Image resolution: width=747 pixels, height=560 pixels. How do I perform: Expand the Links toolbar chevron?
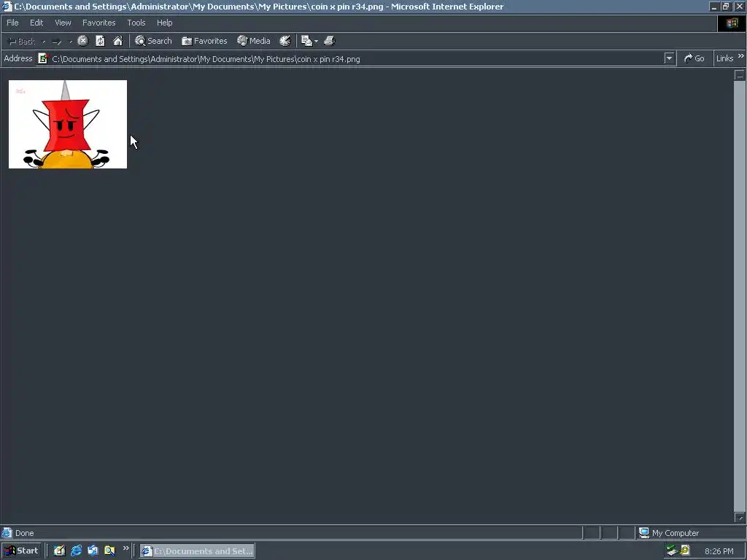[741, 56]
